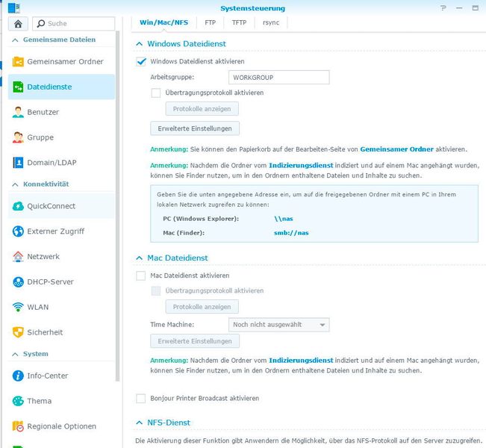Click Regionale Optionen map icon
This screenshot has height=448, width=486.
tap(18, 426)
